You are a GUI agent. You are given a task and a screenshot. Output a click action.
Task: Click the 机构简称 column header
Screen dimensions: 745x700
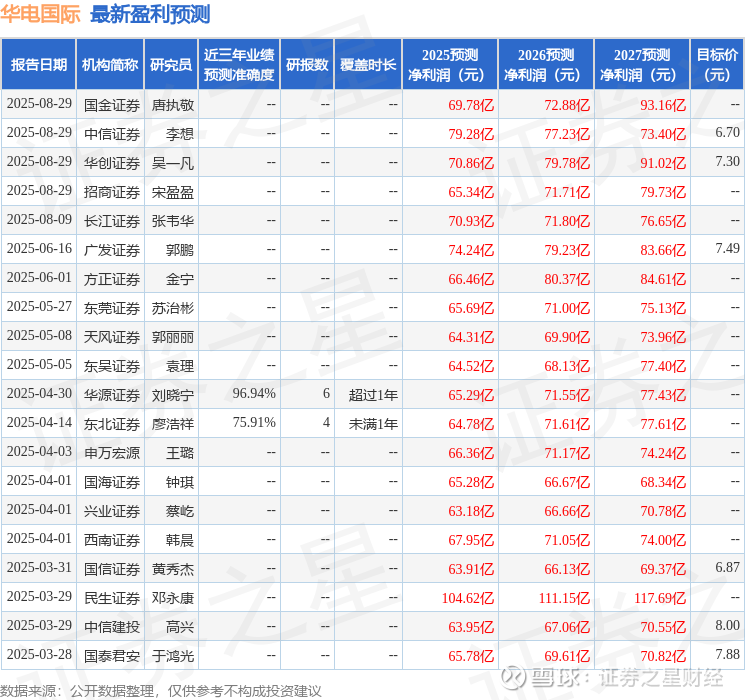coord(110,65)
